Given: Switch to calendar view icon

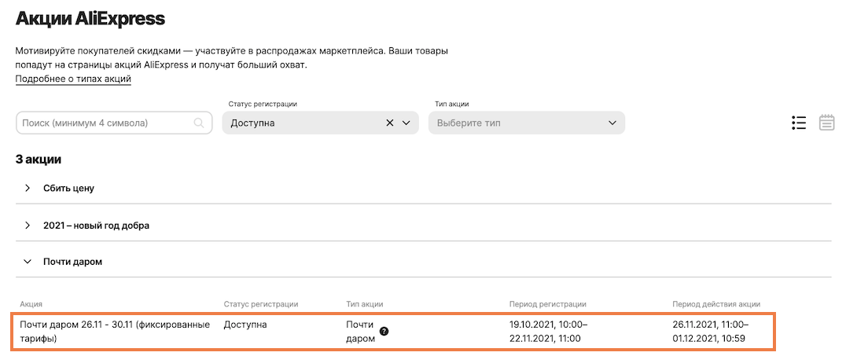Looking at the screenshot, I should click(826, 123).
